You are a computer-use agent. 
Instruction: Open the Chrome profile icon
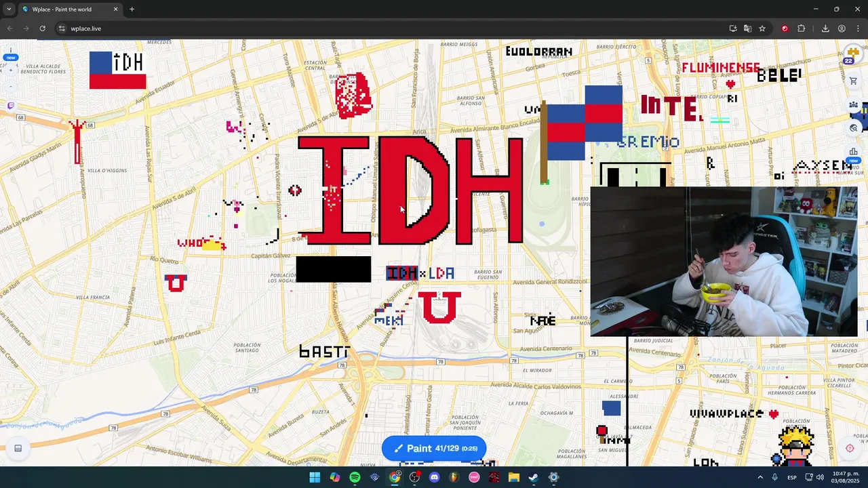coord(842,28)
